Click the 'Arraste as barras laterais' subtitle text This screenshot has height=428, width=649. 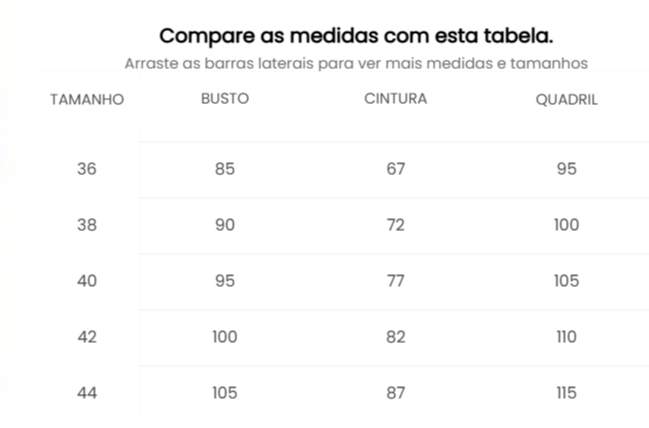(x=356, y=63)
